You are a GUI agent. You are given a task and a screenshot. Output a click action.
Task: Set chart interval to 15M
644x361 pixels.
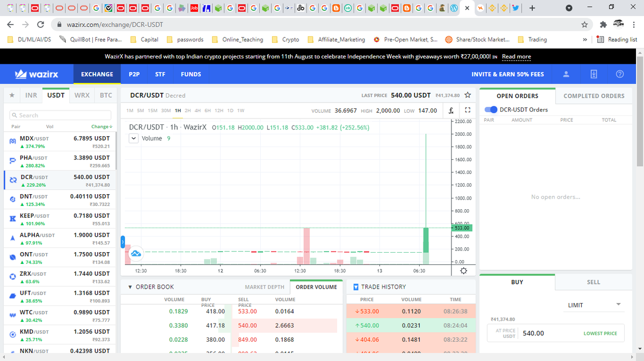(x=152, y=110)
